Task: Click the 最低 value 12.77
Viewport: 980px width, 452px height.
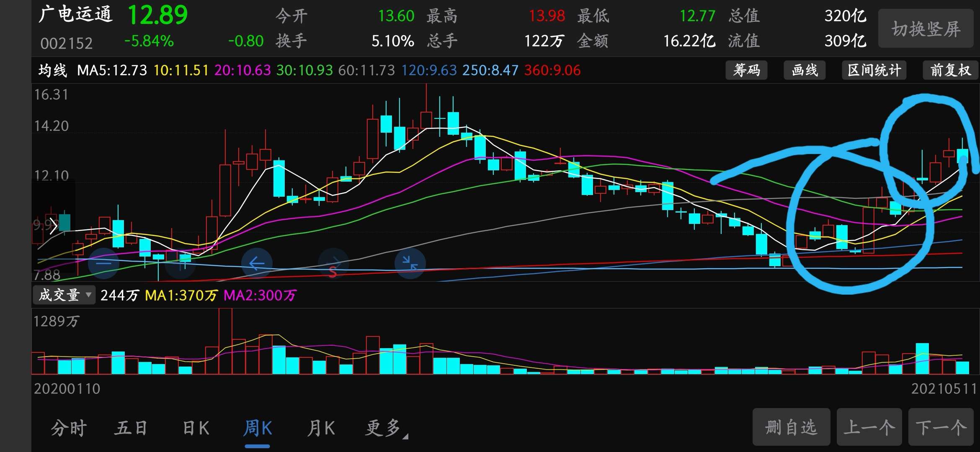Action: click(697, 16)
